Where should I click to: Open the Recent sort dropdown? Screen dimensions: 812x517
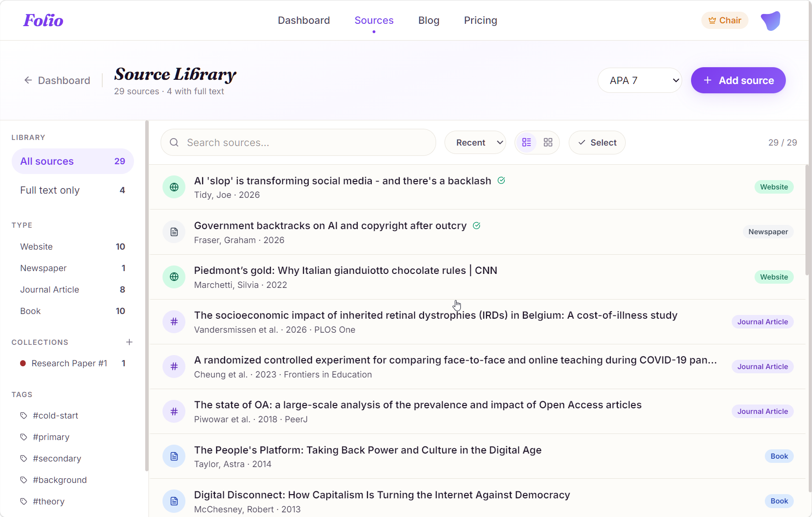coord(475,142)
